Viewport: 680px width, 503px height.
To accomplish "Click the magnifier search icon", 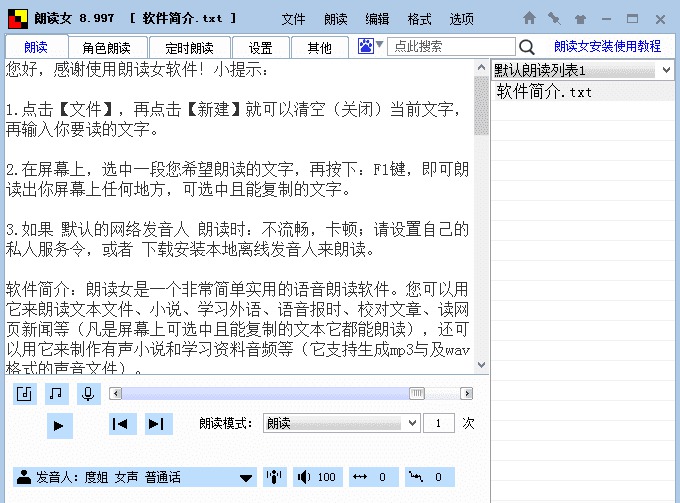I will tap(526, 46).
